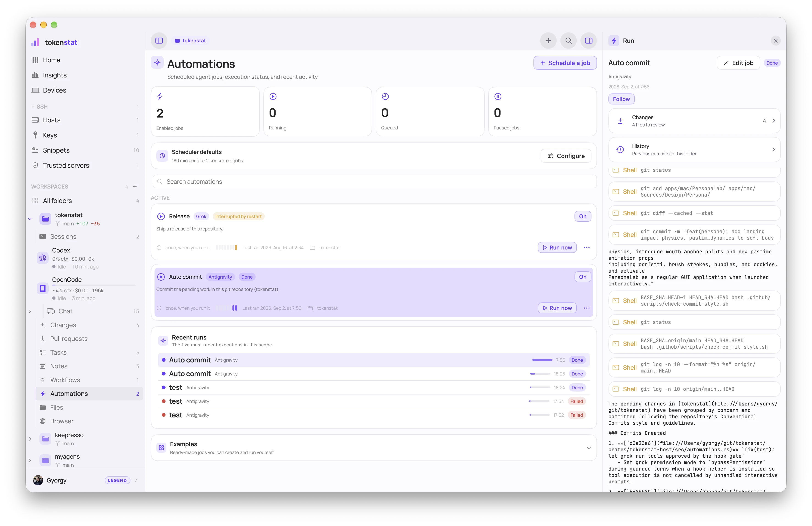Open the OpenCode session icon
The width and height of the screenshot is (812, 526).
pos(43,288)
